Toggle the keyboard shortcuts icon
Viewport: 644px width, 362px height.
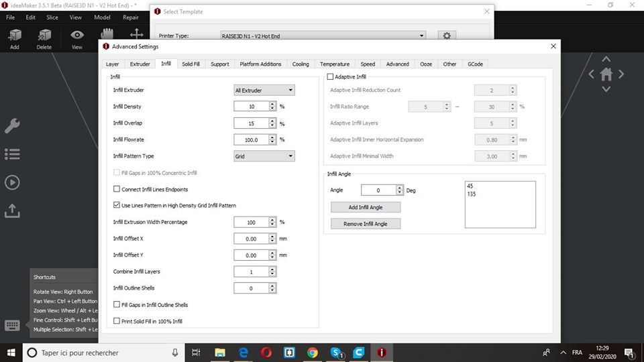(x=12, y=326)
